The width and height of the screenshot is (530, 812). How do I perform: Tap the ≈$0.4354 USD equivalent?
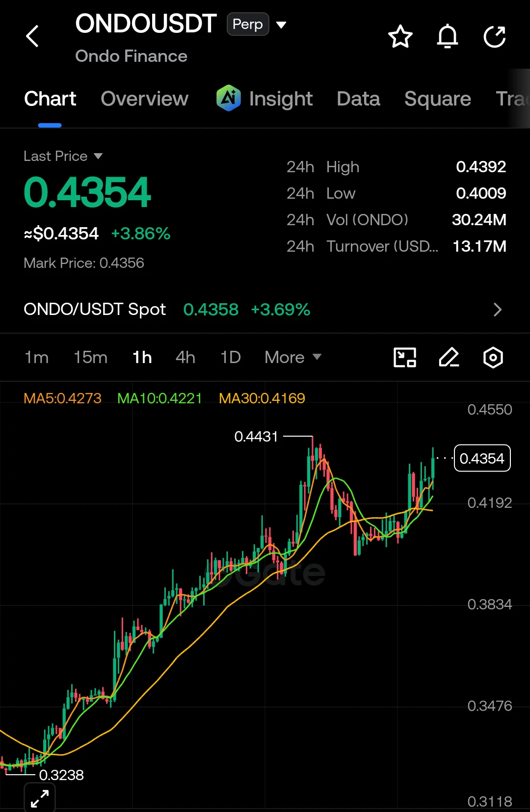61,234
